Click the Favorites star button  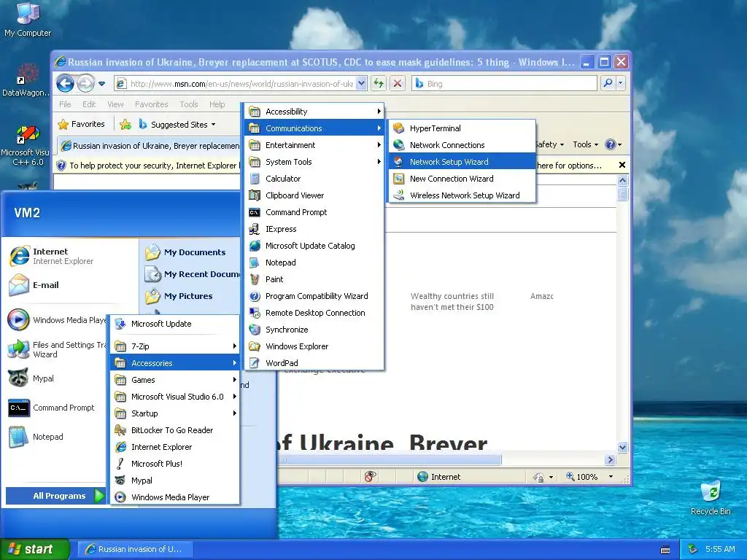point(81,124)
